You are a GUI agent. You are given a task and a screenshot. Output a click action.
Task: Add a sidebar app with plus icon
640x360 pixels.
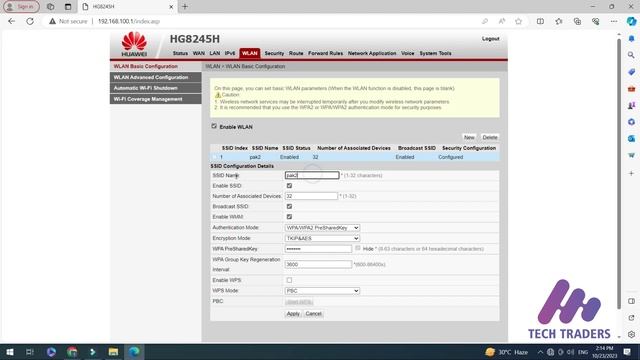click(x=631, y=173)
